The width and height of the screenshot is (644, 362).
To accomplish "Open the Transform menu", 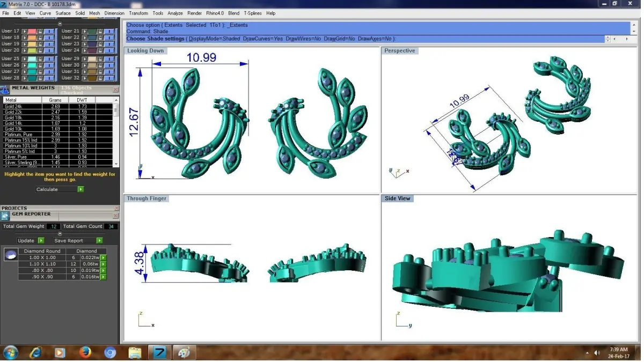I will pyautogui.click(x=138, y=13).
